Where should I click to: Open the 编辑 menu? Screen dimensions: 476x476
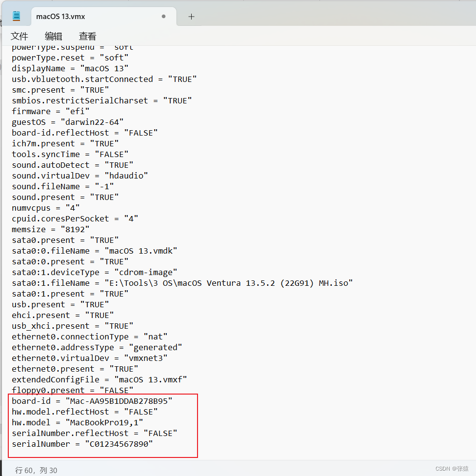(x=54, y=36)
